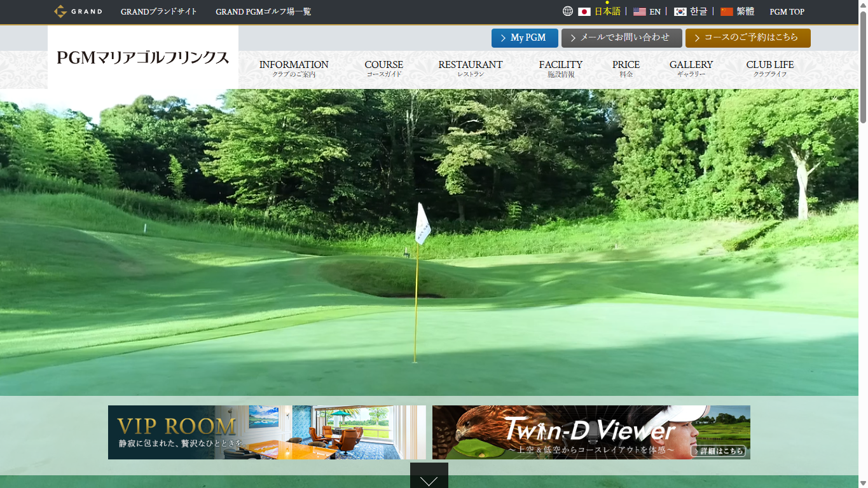Click the vertical page scrollbar

[x=863, y=67]
